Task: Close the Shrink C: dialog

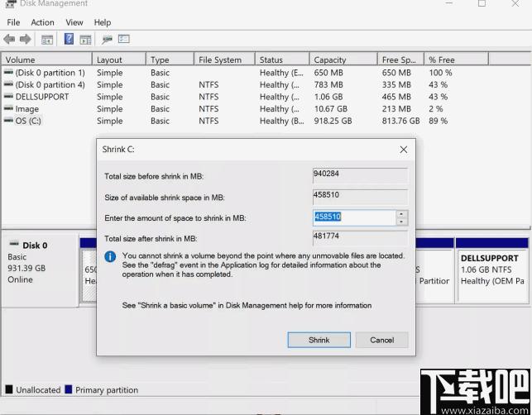Action: point(404,150)
